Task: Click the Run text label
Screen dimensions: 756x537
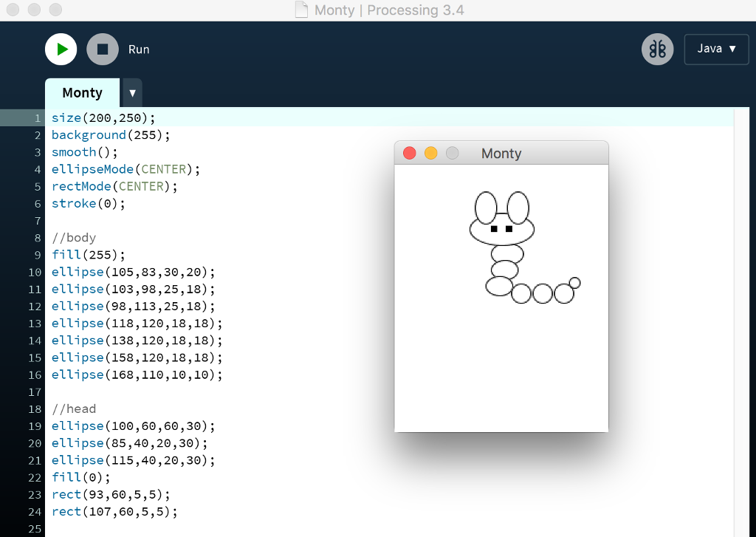Action: pos(139,49)
